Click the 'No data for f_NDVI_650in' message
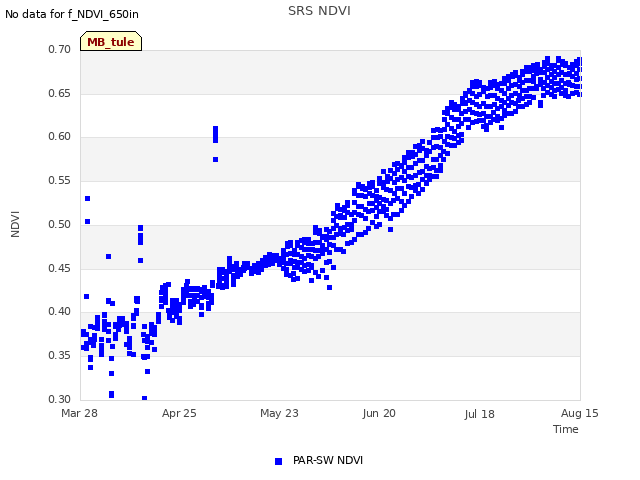This screenshot has width=640, height=480. (x=72, y=14)
